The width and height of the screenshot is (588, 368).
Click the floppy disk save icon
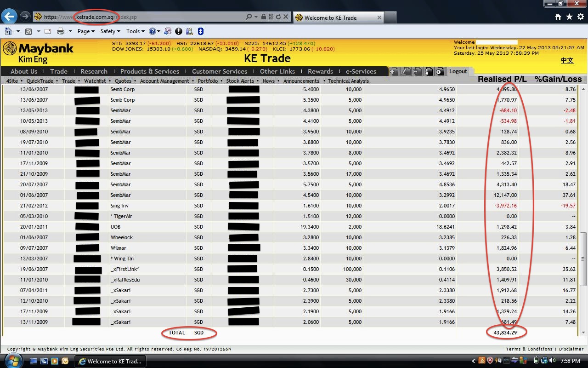click(x=417, y=71)
